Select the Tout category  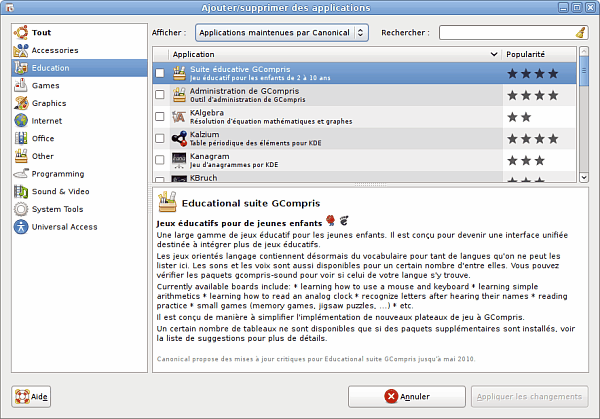pyautogui.click(x=80, y=33)
